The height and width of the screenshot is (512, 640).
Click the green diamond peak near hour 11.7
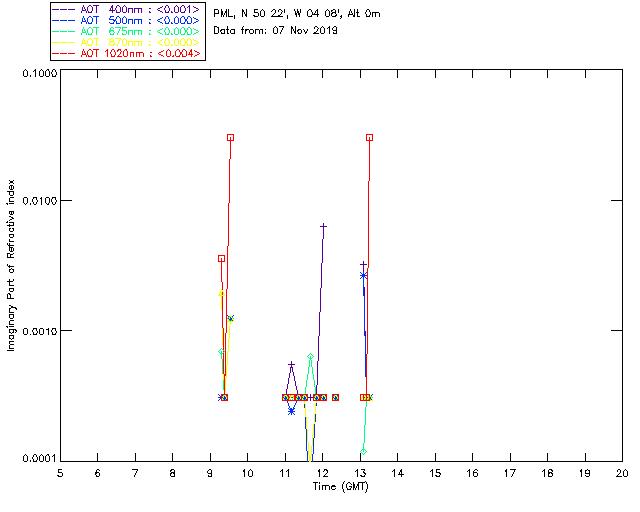[311, 357]
